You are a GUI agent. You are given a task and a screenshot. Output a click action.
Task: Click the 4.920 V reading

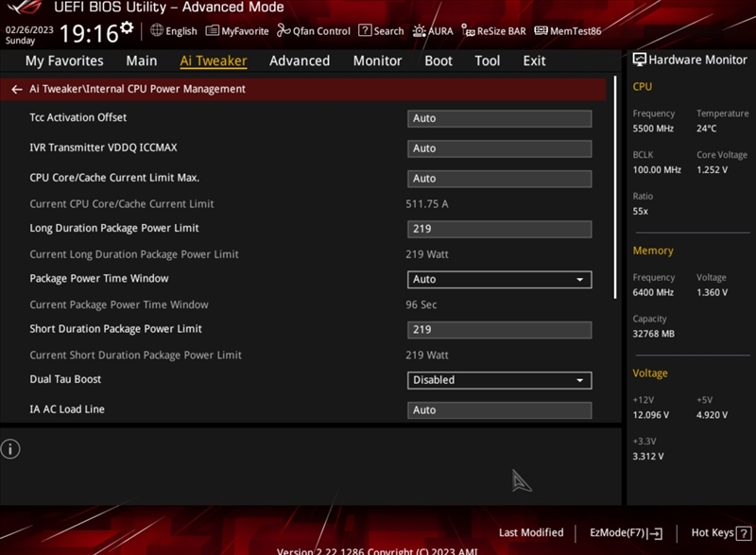click(712, 415)
